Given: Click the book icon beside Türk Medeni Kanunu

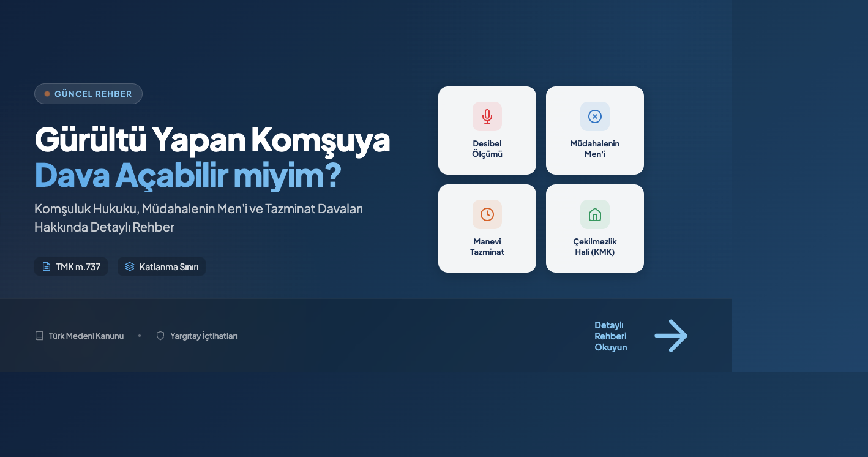Looking at the screenshot, I should pos(39,336).
